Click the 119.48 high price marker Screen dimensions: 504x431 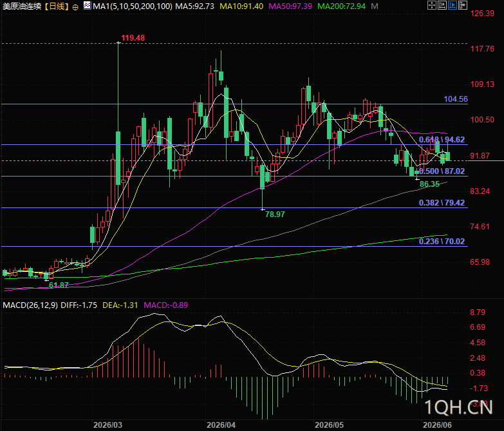click(133, 37)
